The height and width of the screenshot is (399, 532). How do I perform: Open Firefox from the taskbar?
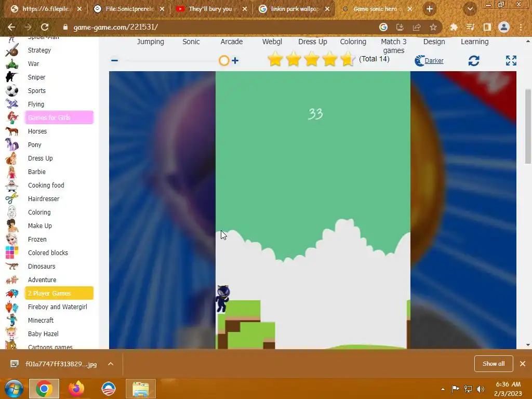(76, 389)
